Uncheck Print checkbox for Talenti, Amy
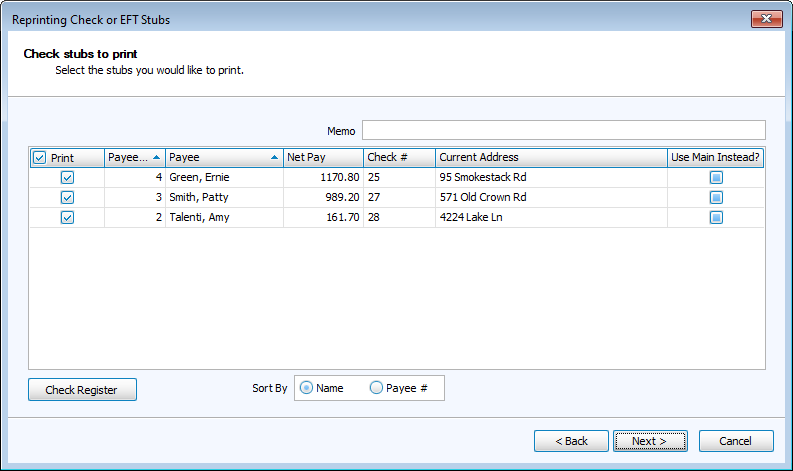This screenshot has width=793, height=471. tap(67, 217)
